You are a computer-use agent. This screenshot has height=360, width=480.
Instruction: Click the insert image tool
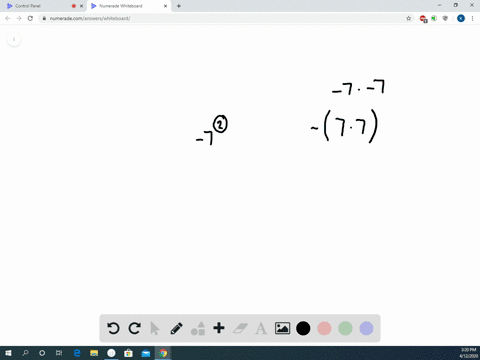coord(282,328)
